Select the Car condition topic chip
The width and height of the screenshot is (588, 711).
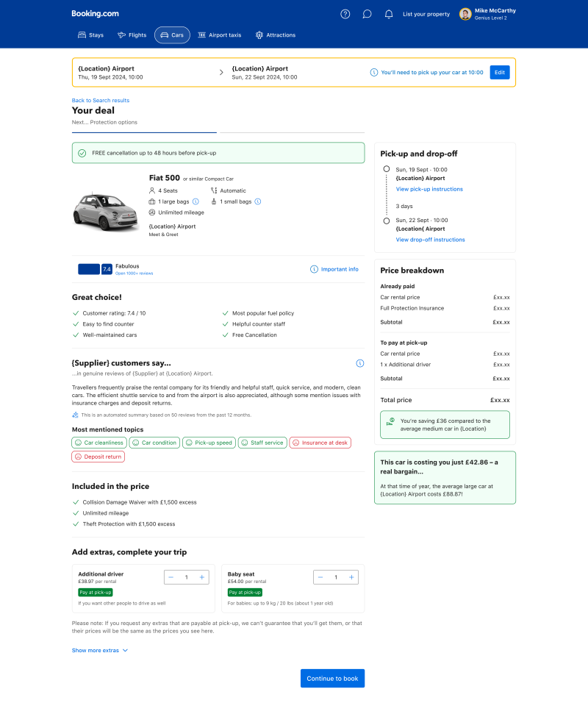(x=154, y=443)
